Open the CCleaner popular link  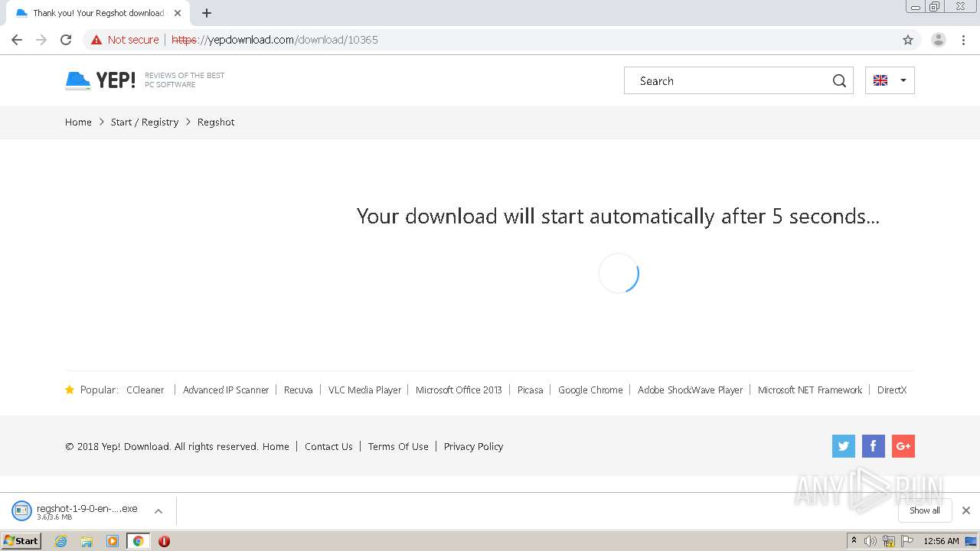click(145, 390)
